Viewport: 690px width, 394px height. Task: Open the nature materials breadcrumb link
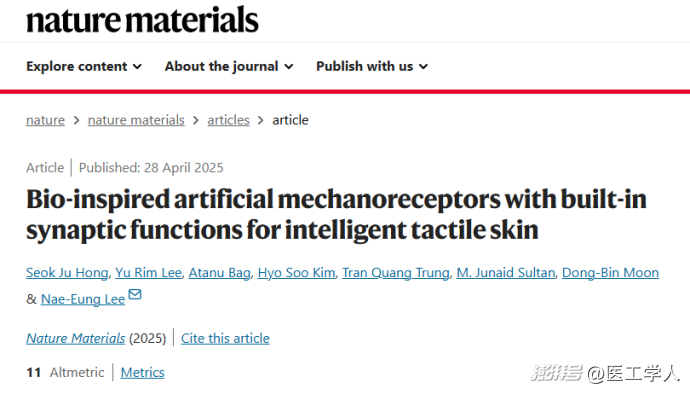click(x=136, y=120)
